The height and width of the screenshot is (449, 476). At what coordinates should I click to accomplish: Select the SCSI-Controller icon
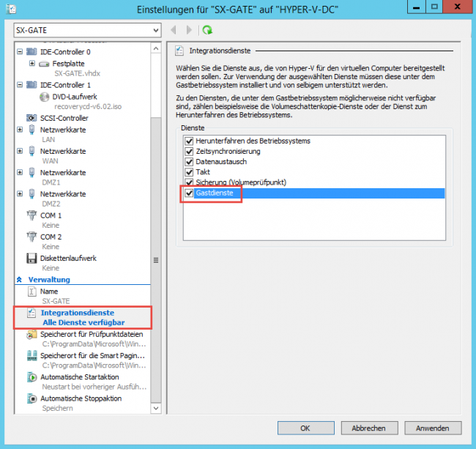tap(31, 117)
